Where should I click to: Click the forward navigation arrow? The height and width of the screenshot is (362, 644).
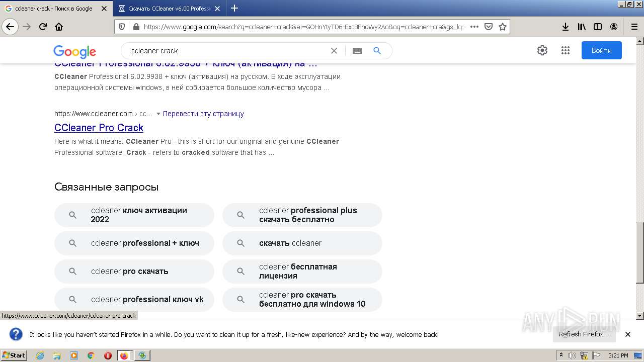(27, 27)
